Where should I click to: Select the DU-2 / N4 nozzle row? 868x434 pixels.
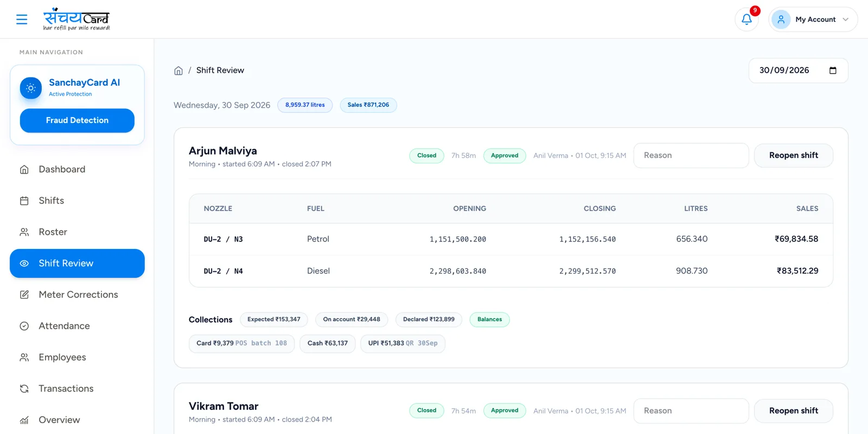pos(511,271)
